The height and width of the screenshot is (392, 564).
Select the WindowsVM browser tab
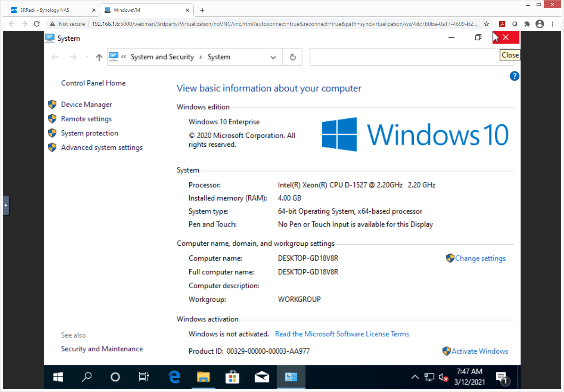(x=147, y=10)
